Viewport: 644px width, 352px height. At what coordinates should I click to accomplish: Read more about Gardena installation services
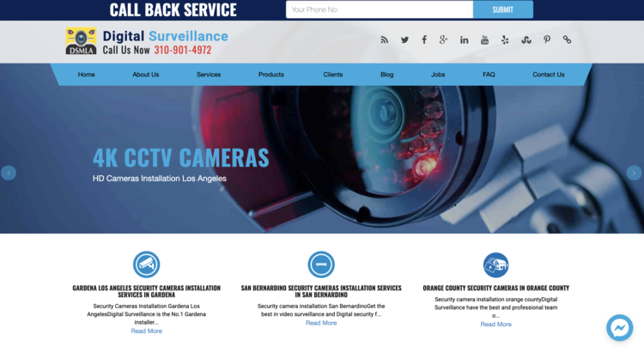(146, 331)
